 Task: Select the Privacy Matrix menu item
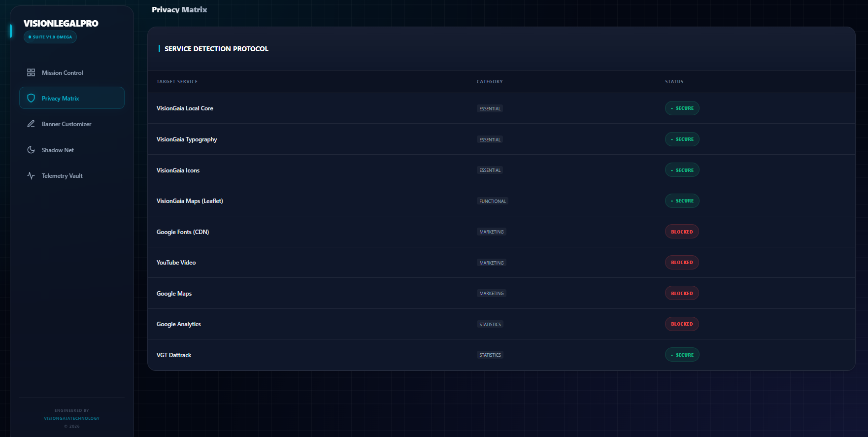pyautogui.click(x=72, y=98)
